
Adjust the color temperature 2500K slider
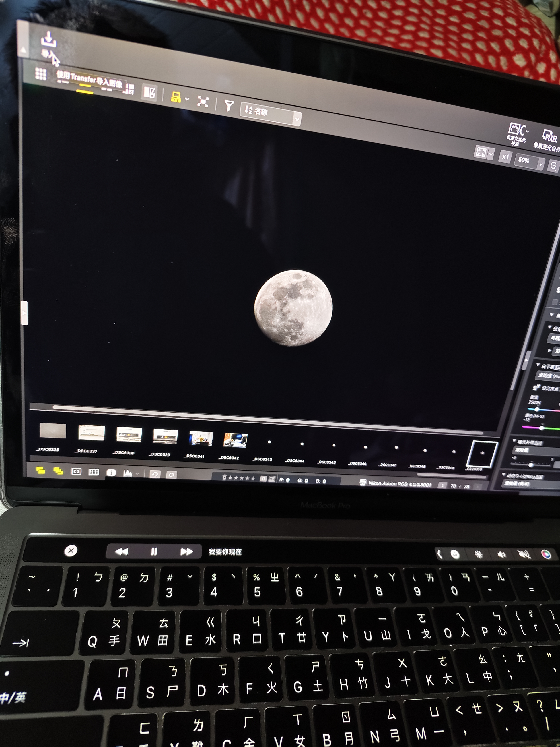pyautogui.click(x=537, y=409)
